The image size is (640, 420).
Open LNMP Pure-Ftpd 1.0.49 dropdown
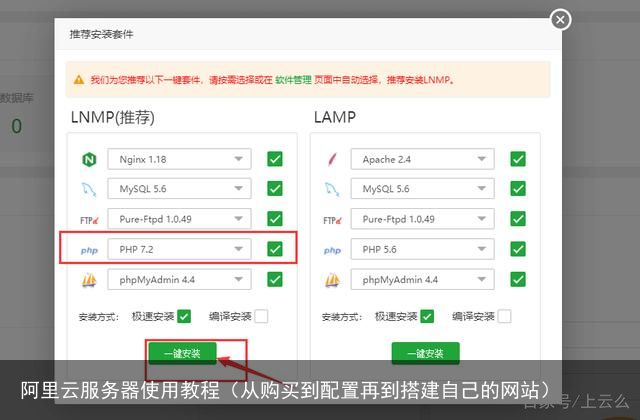[x=179, y=219]
